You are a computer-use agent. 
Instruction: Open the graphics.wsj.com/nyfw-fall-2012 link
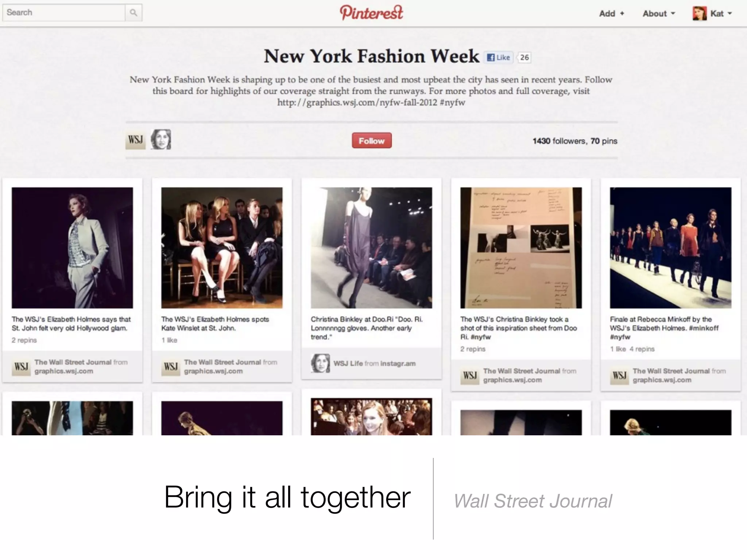357,102
